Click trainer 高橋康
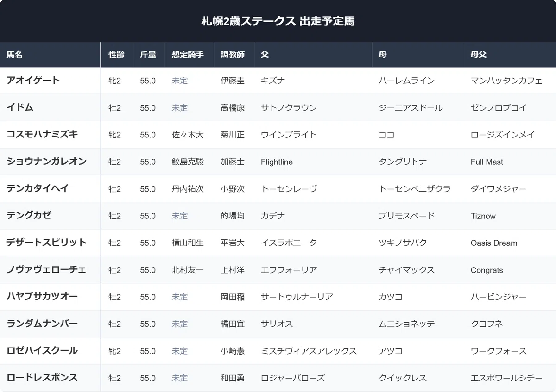 tap(233, 108)
